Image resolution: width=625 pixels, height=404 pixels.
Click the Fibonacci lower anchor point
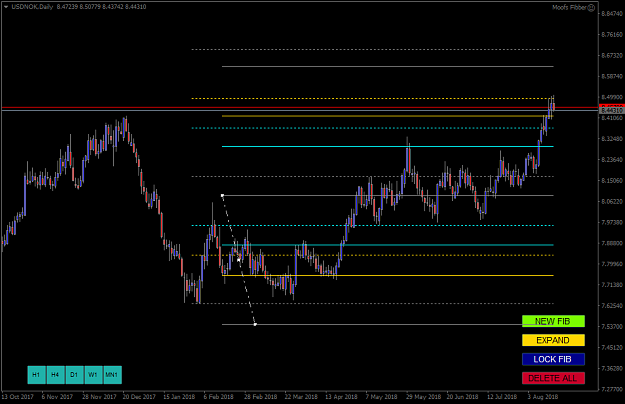tap(255, 324)
